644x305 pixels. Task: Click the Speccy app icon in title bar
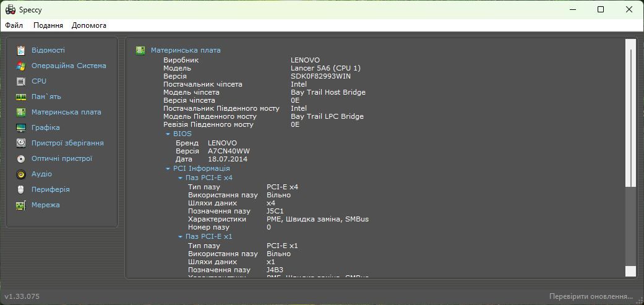(x=11, y=9)
